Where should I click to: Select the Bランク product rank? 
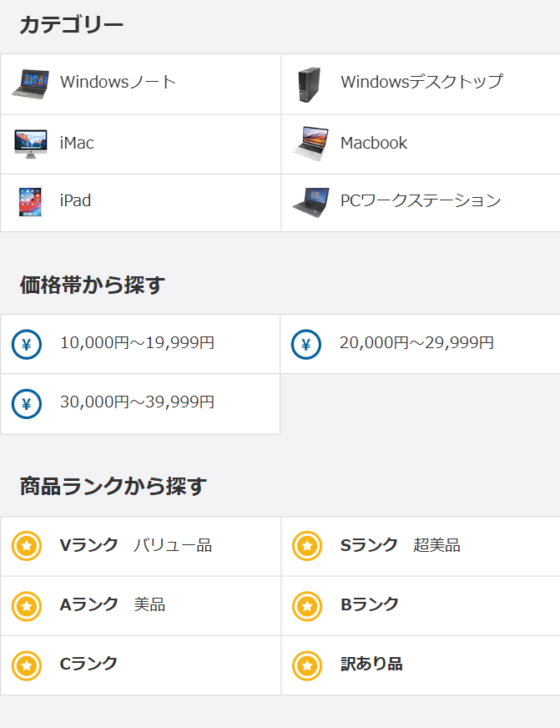coord(370,604)
